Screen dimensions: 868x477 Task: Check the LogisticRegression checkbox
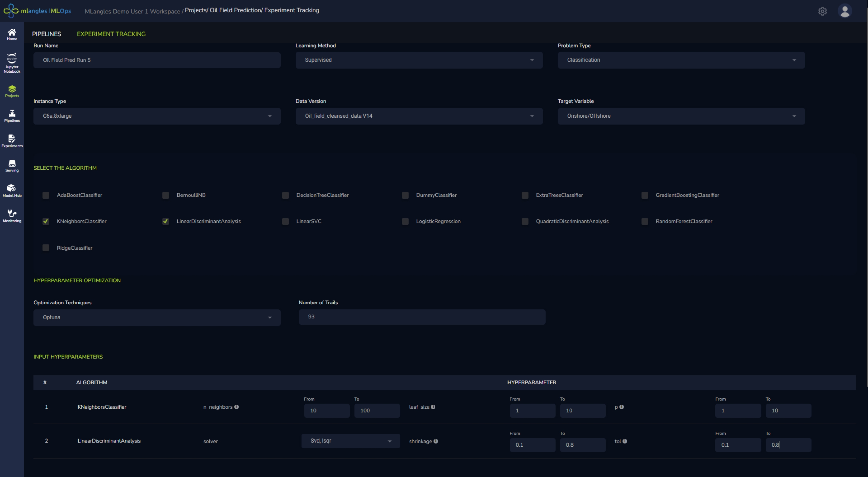(405, 221)
